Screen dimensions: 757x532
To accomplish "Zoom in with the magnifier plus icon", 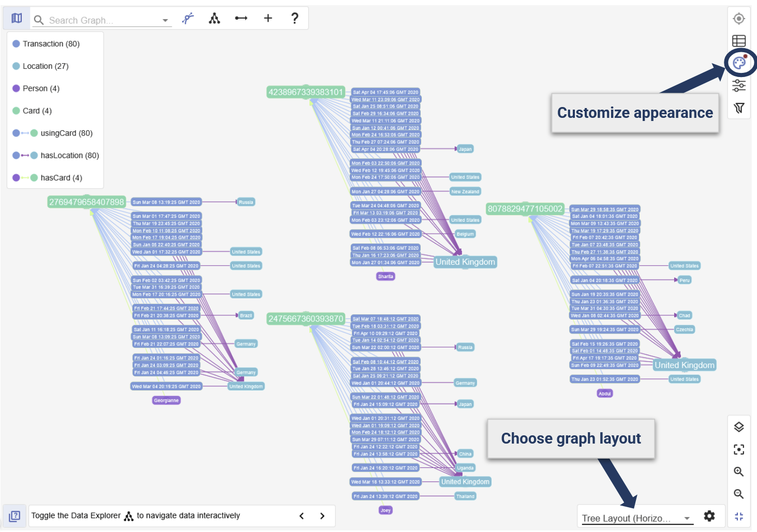I will [739, 472].
